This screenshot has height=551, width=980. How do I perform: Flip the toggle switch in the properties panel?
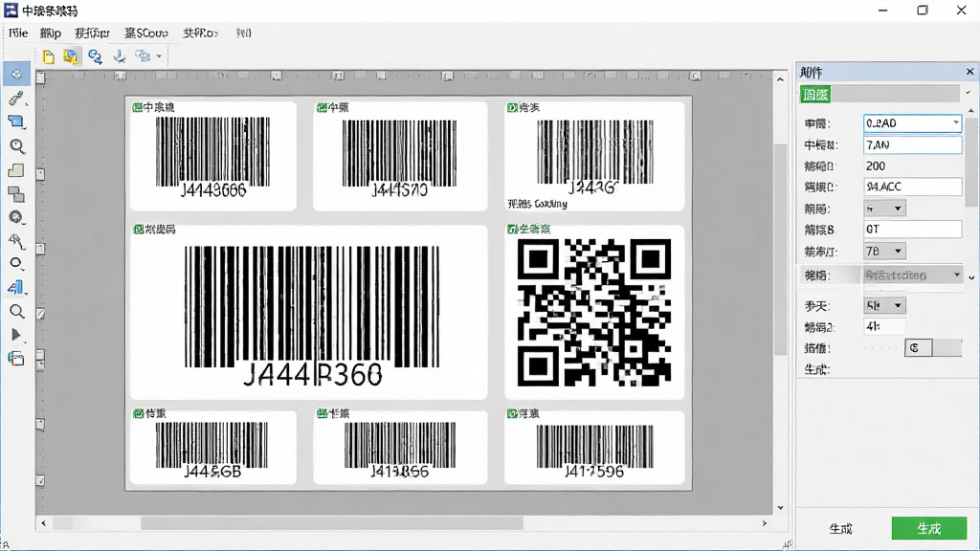point(932,348)
